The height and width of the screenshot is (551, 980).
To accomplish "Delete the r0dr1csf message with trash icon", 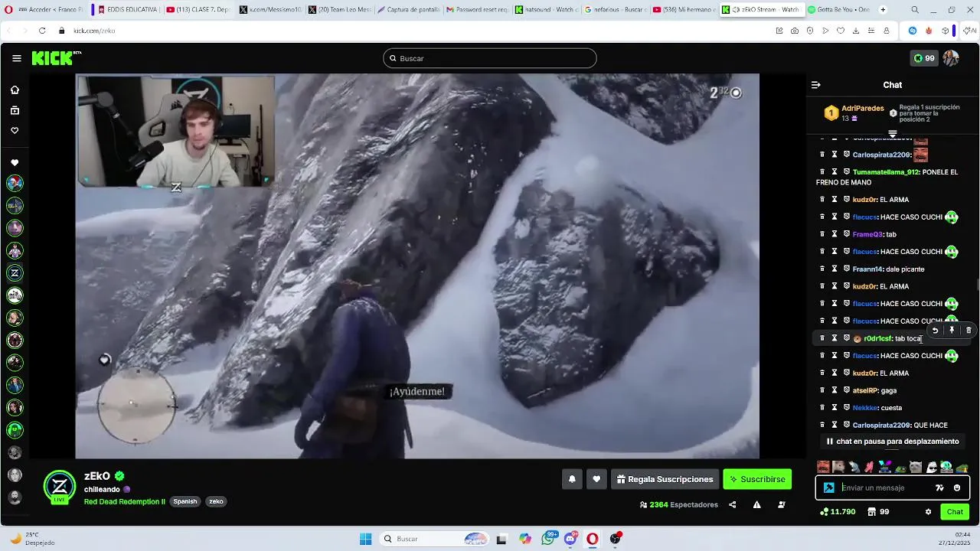I will (x=969, y=331).
